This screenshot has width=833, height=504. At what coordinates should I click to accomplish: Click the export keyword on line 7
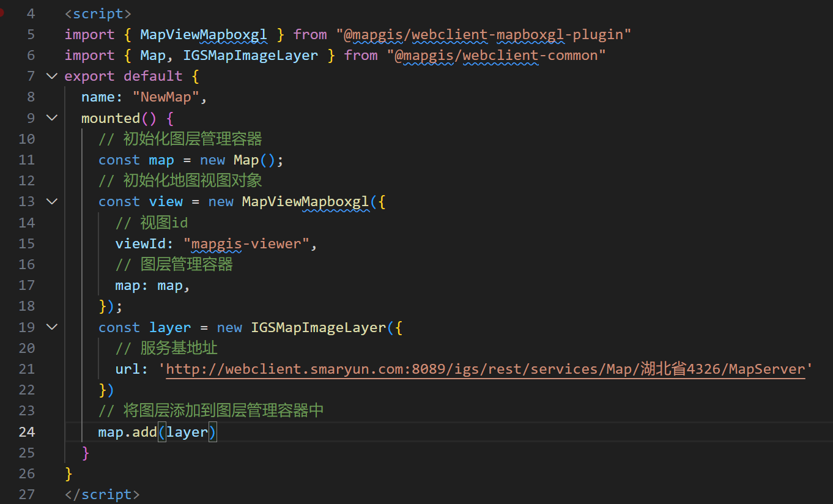89,76
